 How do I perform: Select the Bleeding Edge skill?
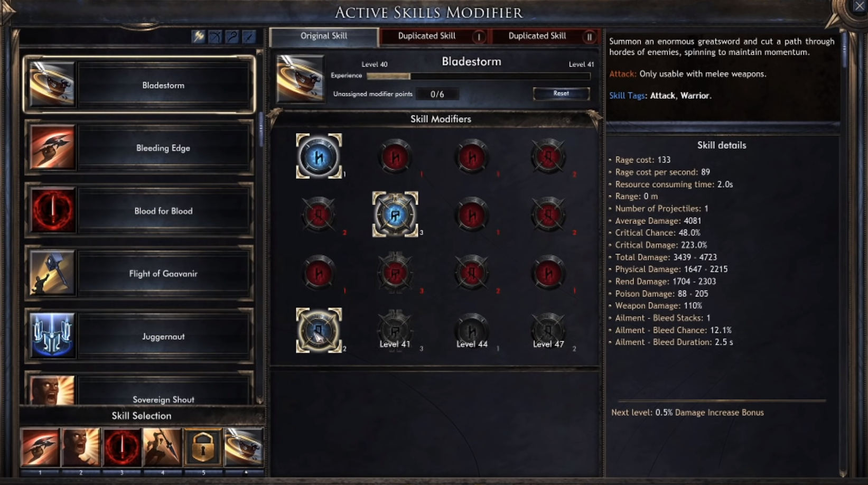click(139, 148)
